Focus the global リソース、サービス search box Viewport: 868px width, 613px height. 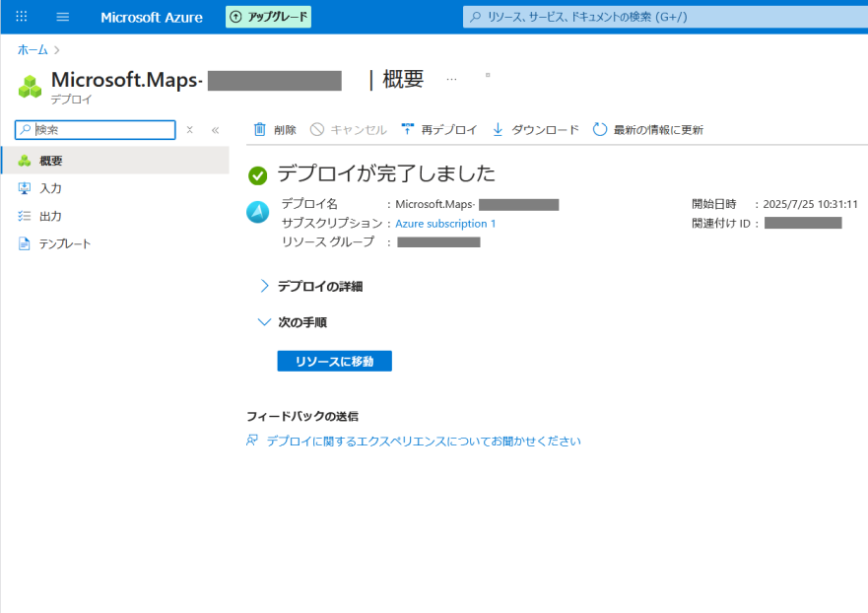point(665,17)
